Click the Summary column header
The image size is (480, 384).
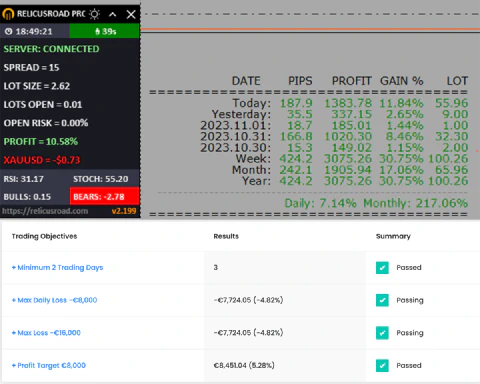[x=393, y=236]
